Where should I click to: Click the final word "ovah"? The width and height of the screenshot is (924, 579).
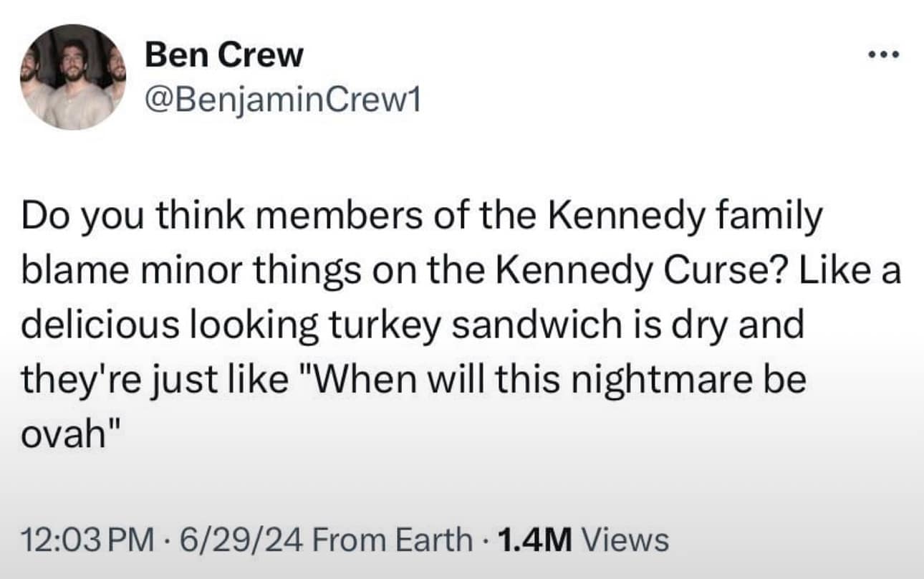click(x=66, y=433)
